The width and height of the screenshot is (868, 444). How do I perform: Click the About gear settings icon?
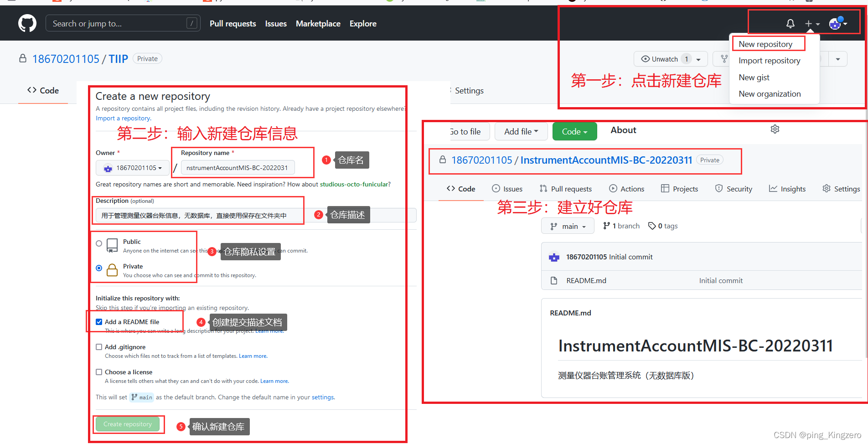pyautogui.click(x=775, y=129)
